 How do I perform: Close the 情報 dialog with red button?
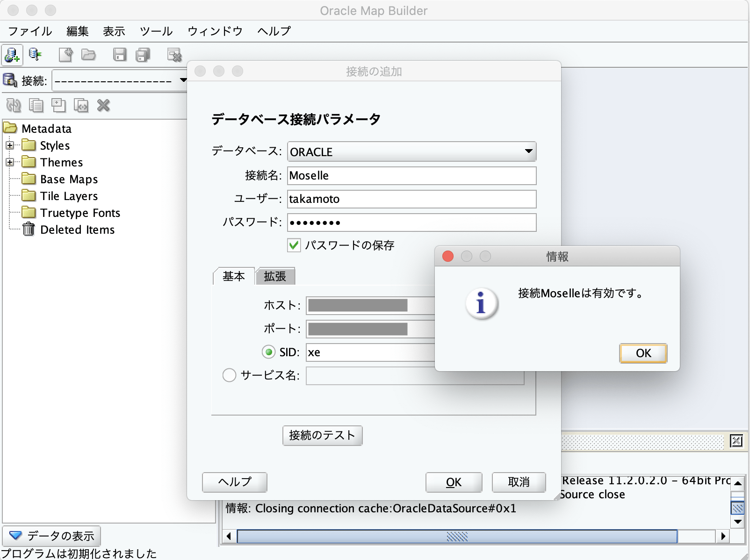pyautogui.click(x=448, y=256)
